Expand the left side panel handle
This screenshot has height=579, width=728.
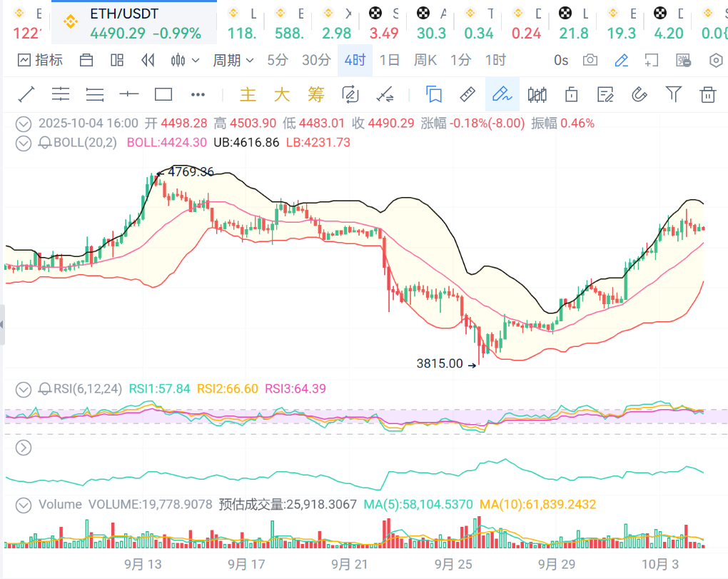point(2,325)
